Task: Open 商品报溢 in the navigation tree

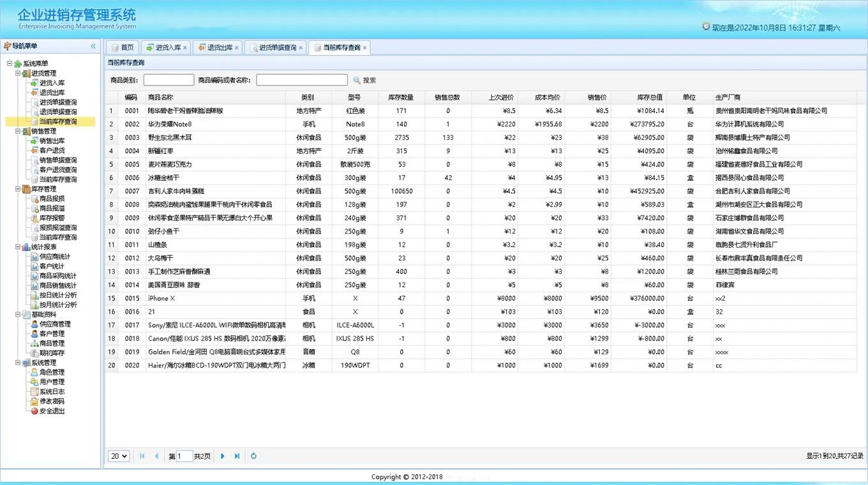Action: click(52, 208)
